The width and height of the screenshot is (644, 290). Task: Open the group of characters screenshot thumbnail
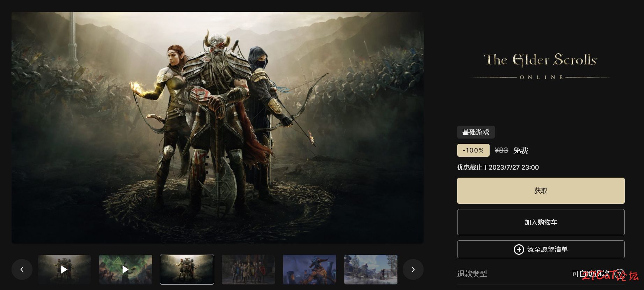pyautogui.click(x=248, y=269)
